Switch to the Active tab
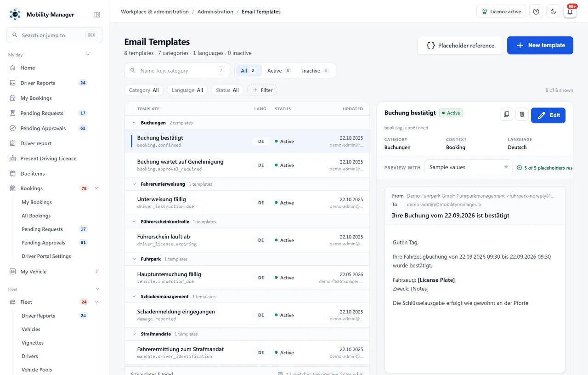This screenshot has width=588, height=375. 279,71
